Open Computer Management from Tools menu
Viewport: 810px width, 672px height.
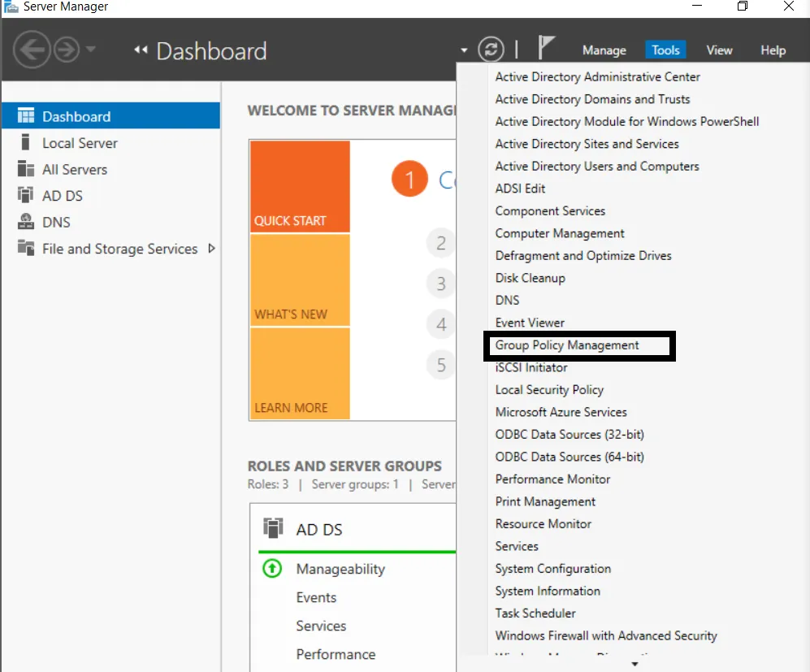pos(560,233)
